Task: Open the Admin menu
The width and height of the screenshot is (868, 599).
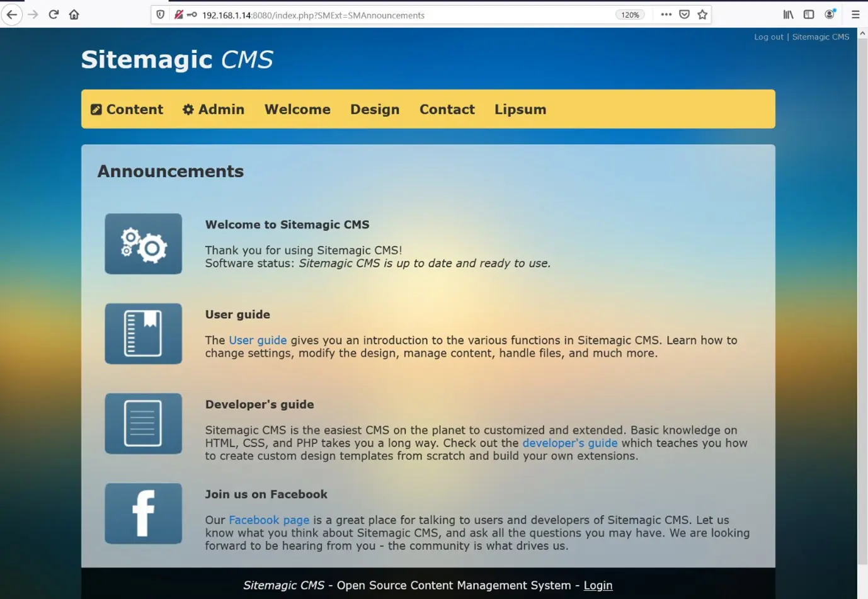Action: coord(214,110)
